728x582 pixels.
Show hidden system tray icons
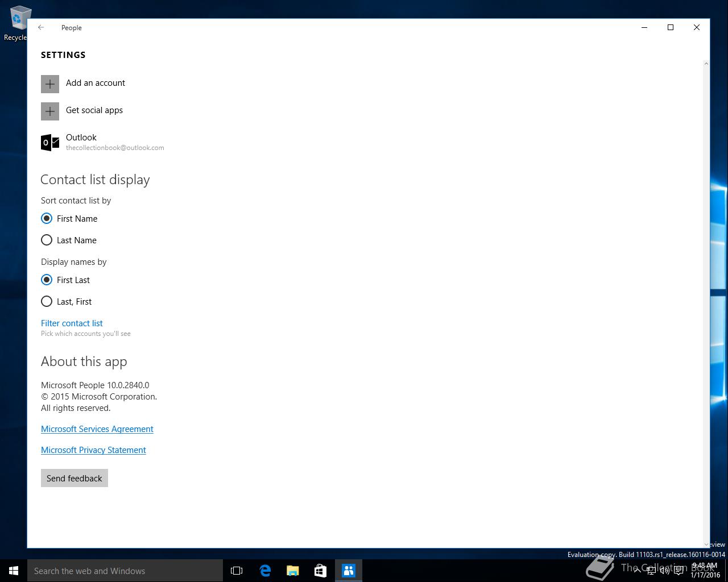point(637,571)
